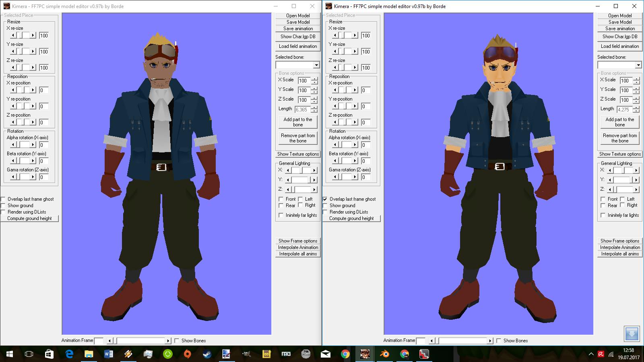The height and width of the screenshot is (362, 644).
Task: Toggle Show Bones in the left window
Action: point(177,341)
